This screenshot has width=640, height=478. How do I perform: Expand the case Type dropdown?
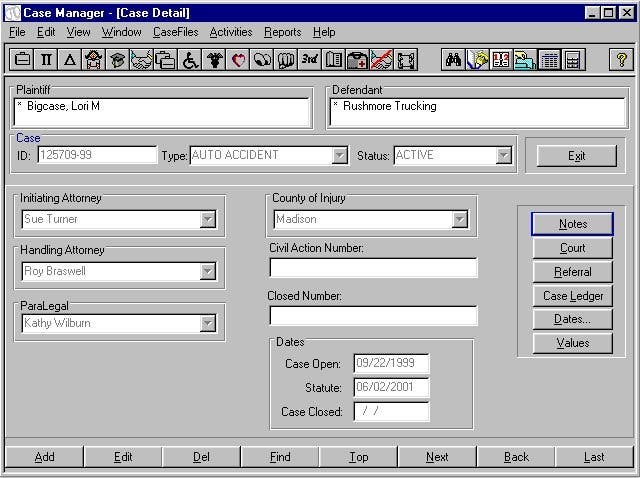point(339,156)
